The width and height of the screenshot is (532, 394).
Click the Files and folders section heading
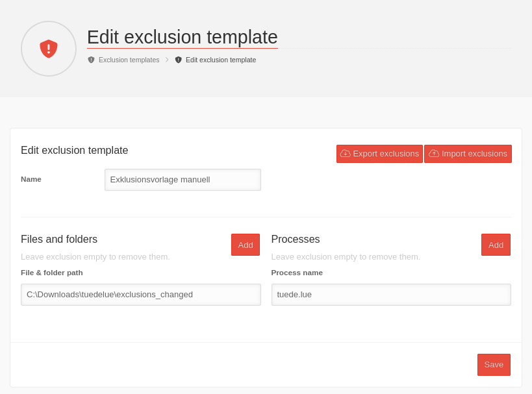(59, 240)
